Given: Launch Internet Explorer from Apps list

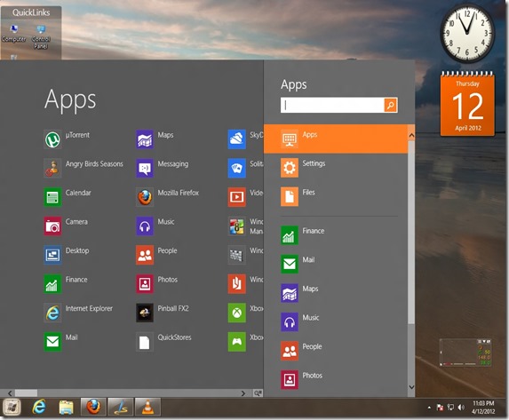Looking at the screenshot, I should pyautogui.click(x=52, y=313).
